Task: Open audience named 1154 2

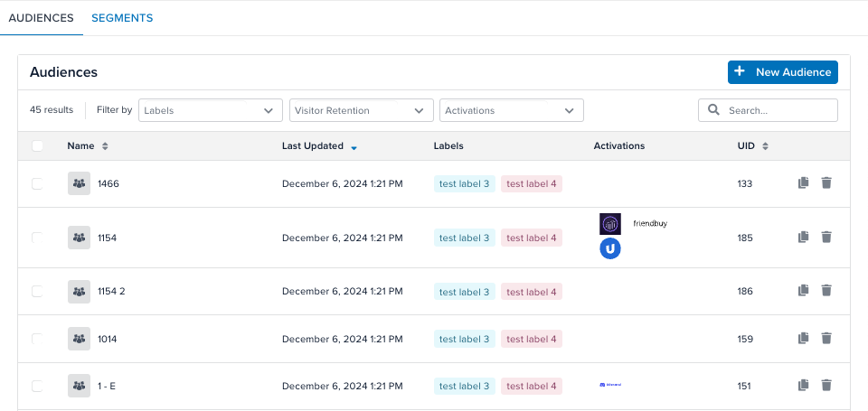Action: pyautogui.click(x=111, y=291)
